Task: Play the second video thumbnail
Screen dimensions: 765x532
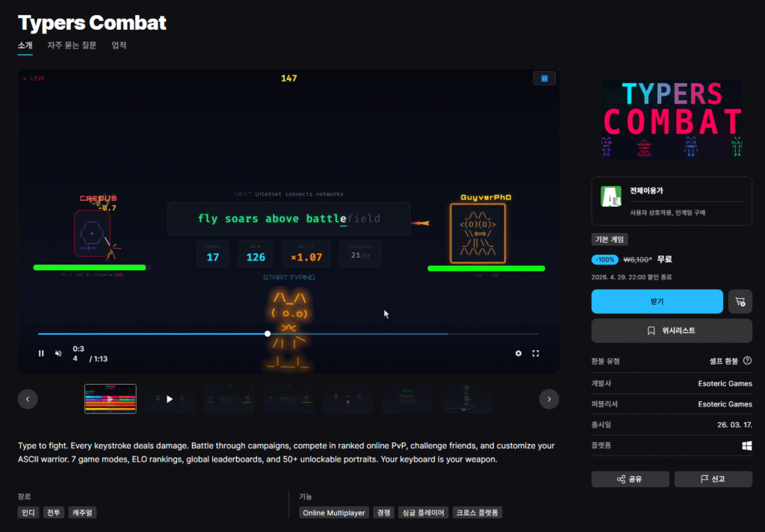Action: tap(170, 399)
